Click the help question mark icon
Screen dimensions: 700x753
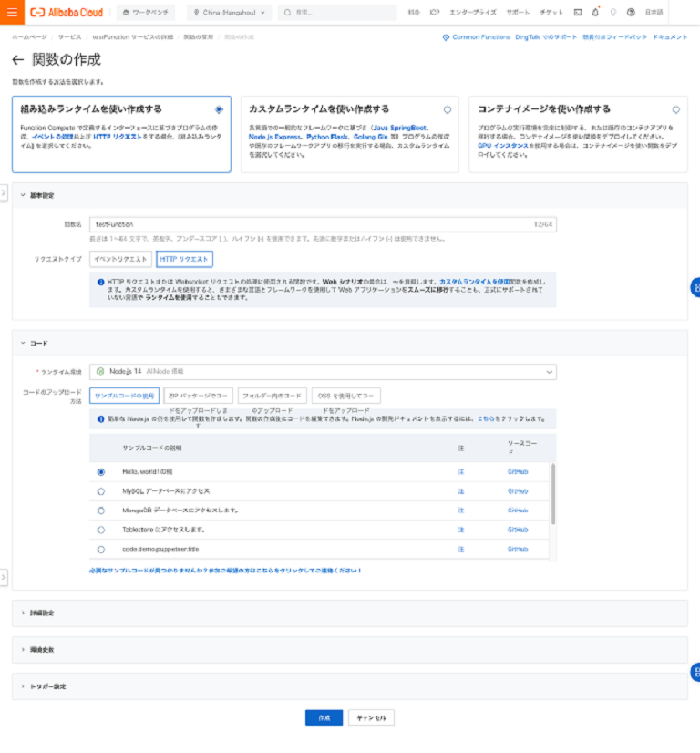coord(630,13)
